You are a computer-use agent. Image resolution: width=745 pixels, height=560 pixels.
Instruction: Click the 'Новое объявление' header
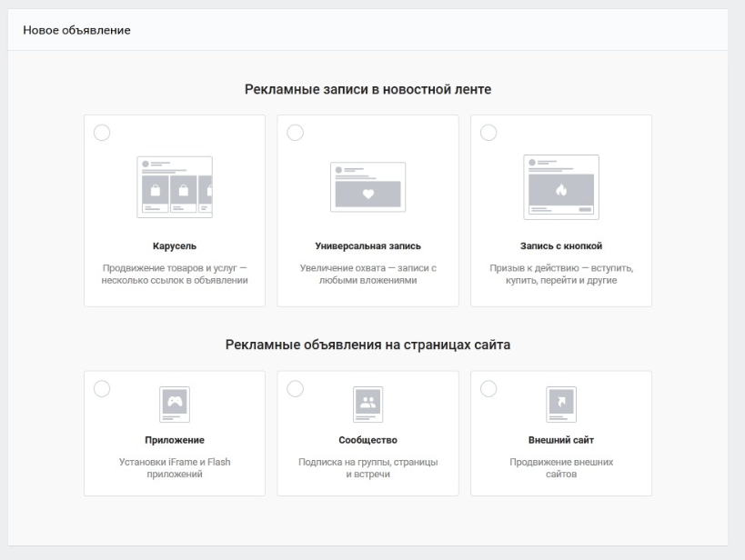pyautogui.click(x=76, y=30)
